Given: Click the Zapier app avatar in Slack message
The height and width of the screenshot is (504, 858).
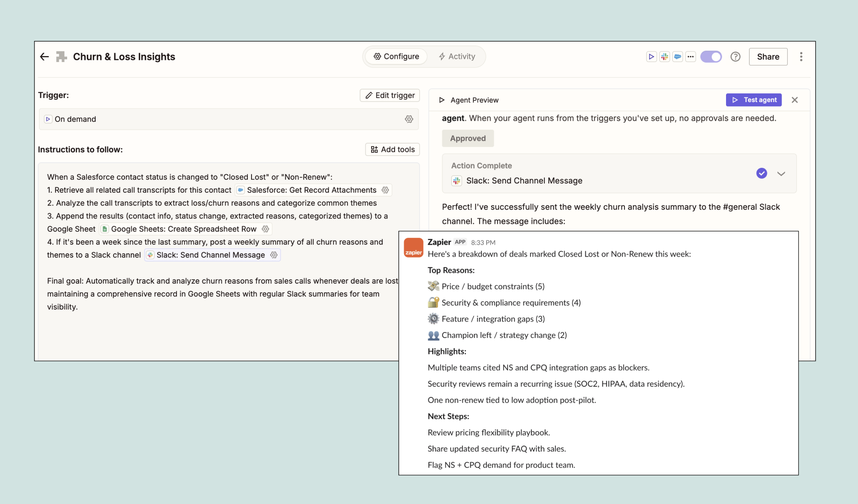Looking at the screenshot, I should (413, 248).
